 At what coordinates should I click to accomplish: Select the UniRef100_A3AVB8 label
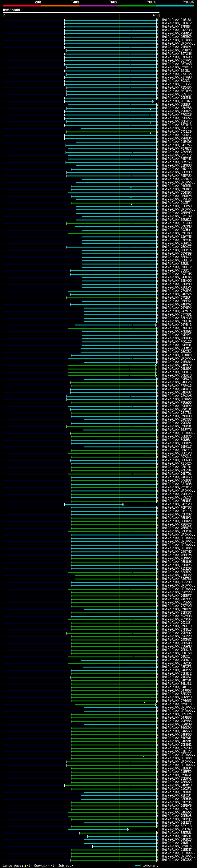pyautogui.click(x=177, y=108)
